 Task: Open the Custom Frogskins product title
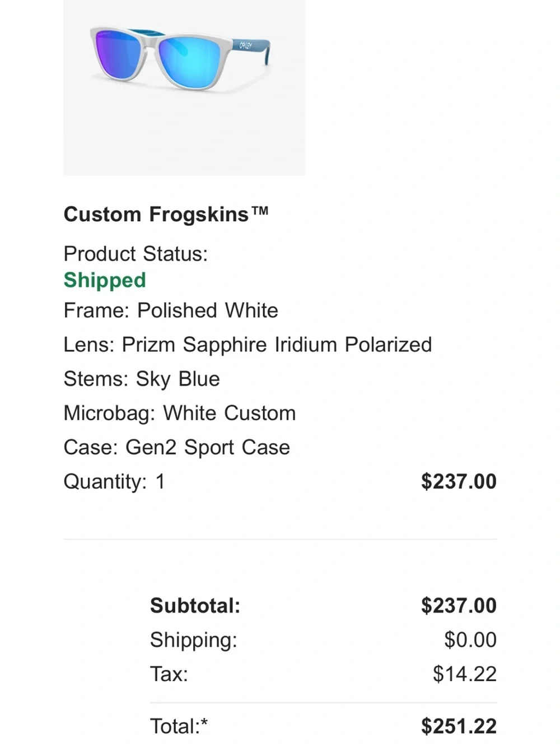(166, 214)
